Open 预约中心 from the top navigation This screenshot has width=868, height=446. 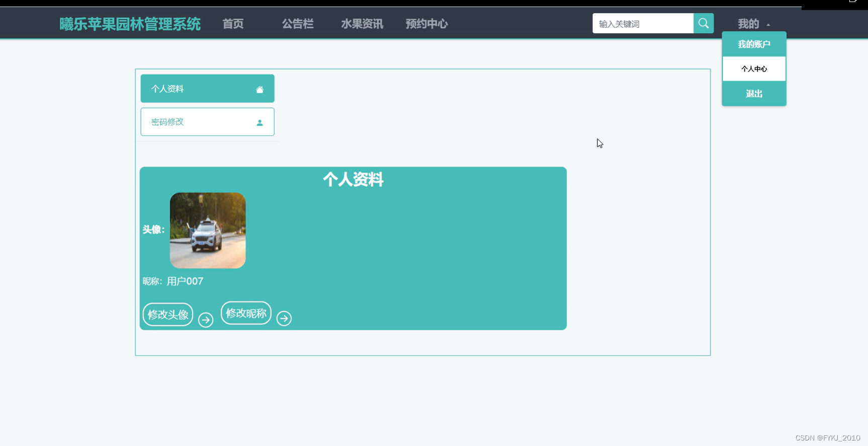pos(426,24)
